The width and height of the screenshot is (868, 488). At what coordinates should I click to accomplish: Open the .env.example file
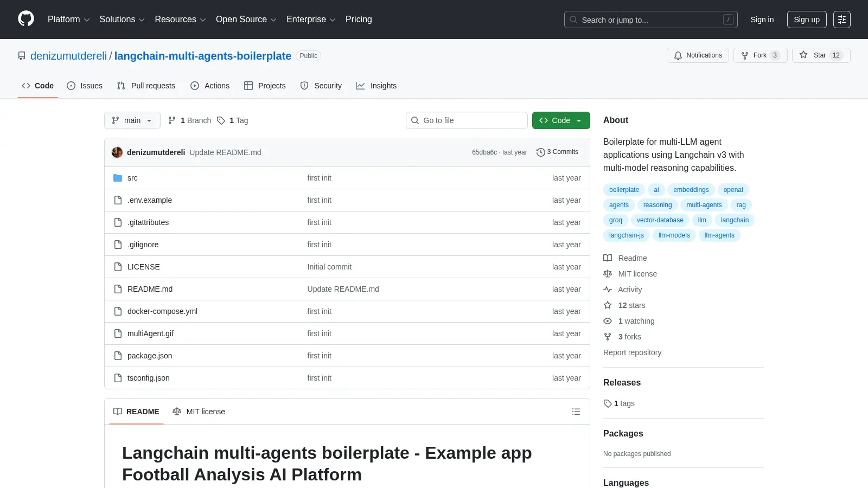pos(150,200)
